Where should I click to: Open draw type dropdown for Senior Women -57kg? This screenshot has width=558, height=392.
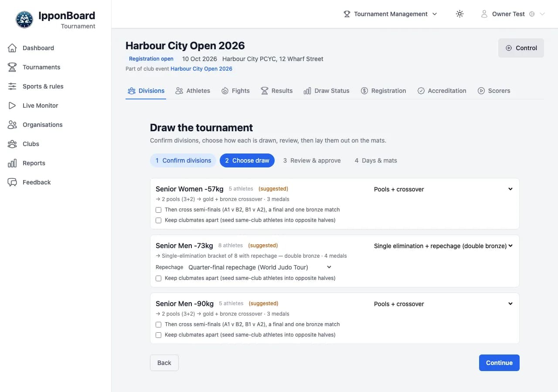(x=443, y=189)
